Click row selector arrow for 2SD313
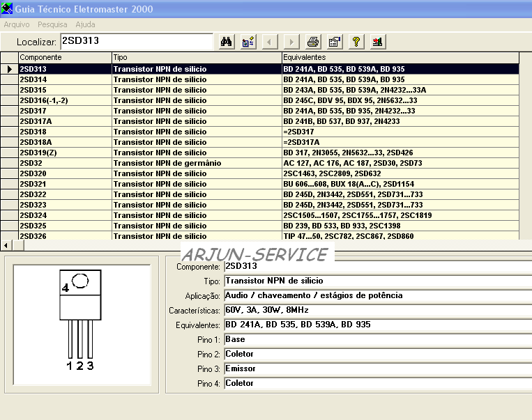 pos(9,69)
